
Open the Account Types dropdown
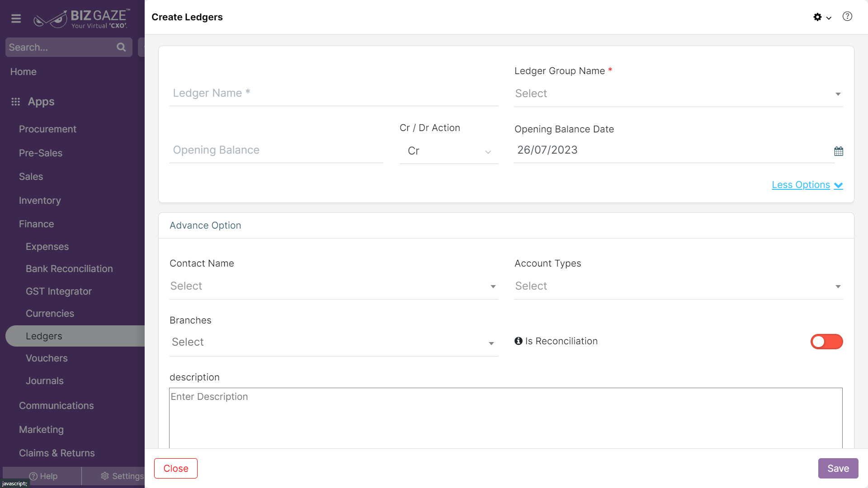(679, 286)
